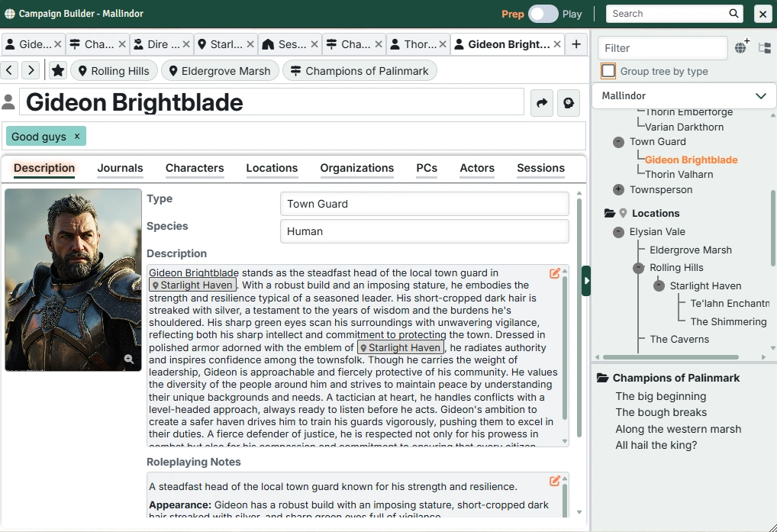Image resolution: width=777 pixels, height=532 pixels.
Task: Toggle the Prep/Play mode switch
Action: pos(543,14)
